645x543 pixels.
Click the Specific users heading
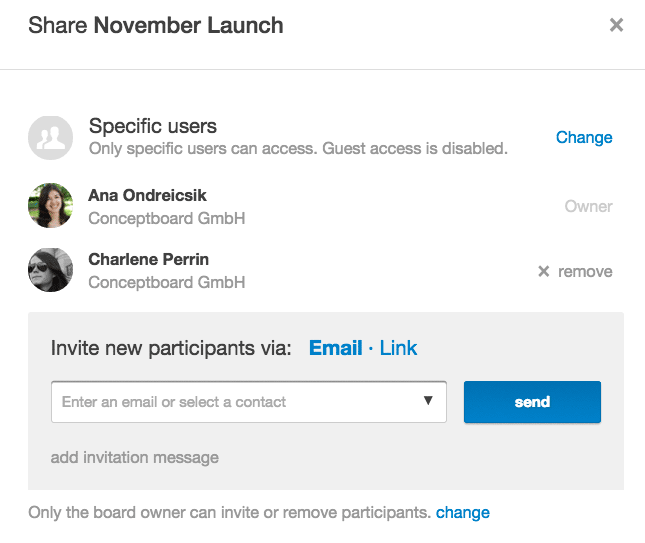coord(153,126)
